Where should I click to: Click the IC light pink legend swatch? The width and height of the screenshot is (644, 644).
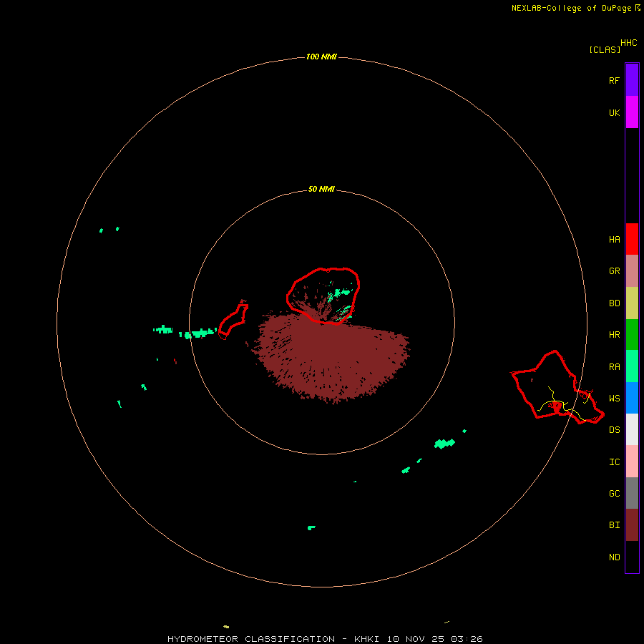[632, 462]
